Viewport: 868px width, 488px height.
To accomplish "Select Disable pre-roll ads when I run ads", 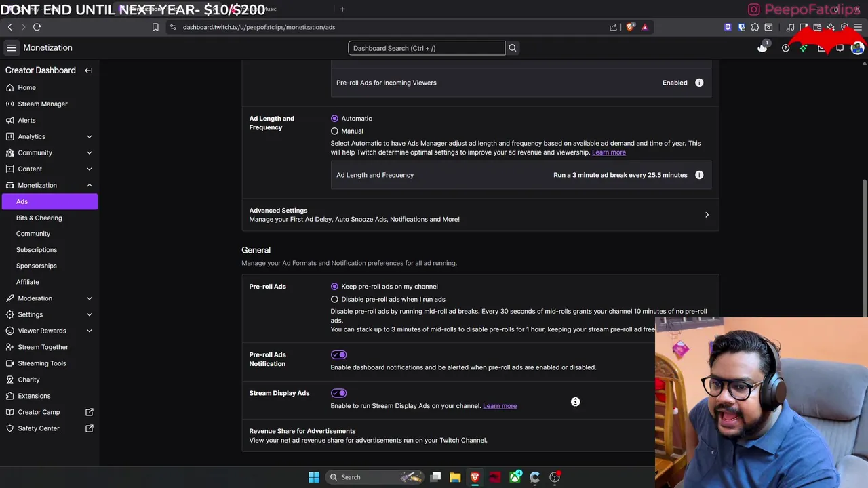I will pyautogui.click(x=334, y=299).
